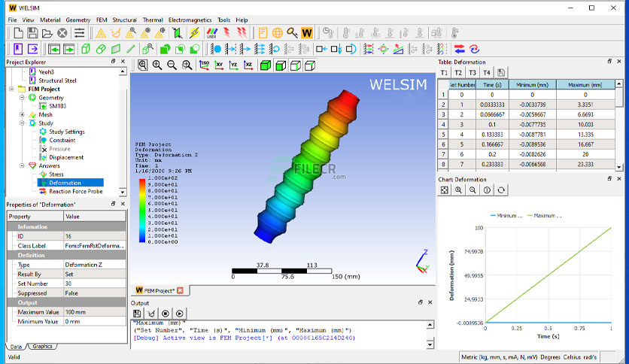Zoom out the 3D viewport
This screenshot has width=629, height=364.
pos(172,65)
